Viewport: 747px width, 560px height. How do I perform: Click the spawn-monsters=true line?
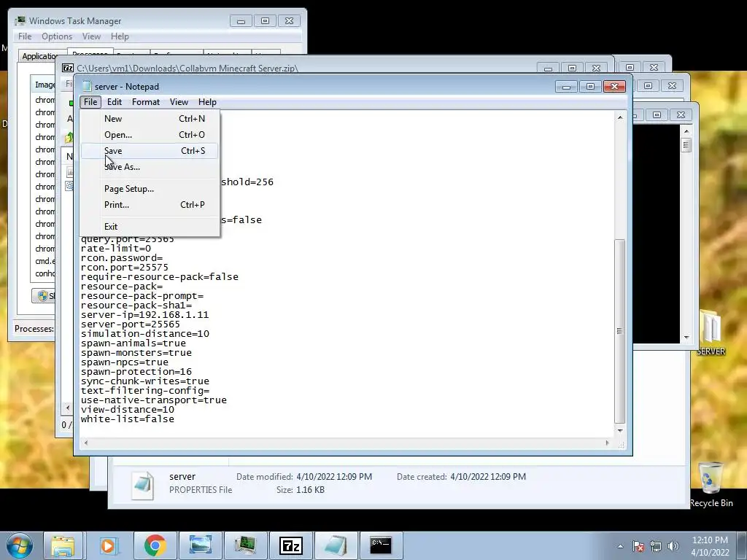pos(136,353)
